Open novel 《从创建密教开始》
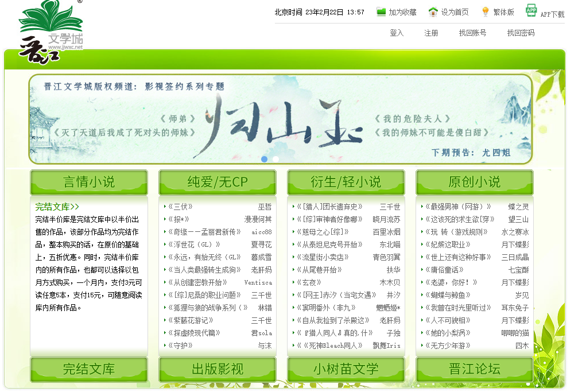This screenshot has width=582, height=392. (197, 282)
